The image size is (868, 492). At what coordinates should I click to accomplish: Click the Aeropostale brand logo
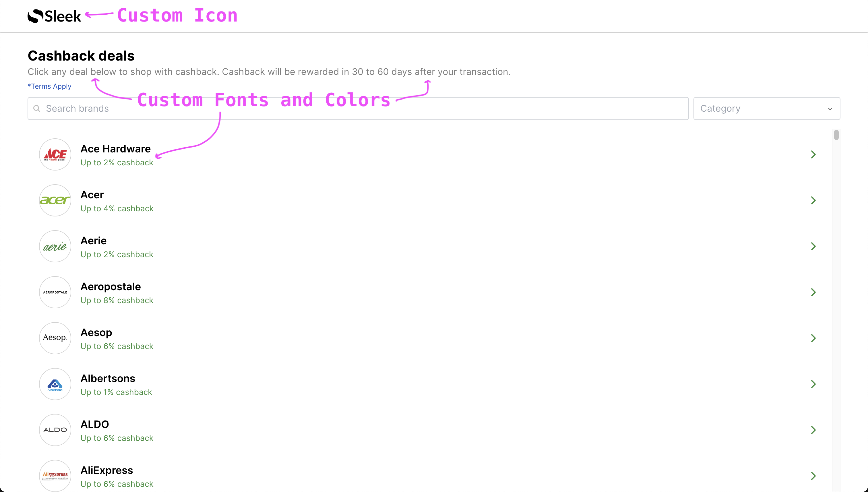55,292
